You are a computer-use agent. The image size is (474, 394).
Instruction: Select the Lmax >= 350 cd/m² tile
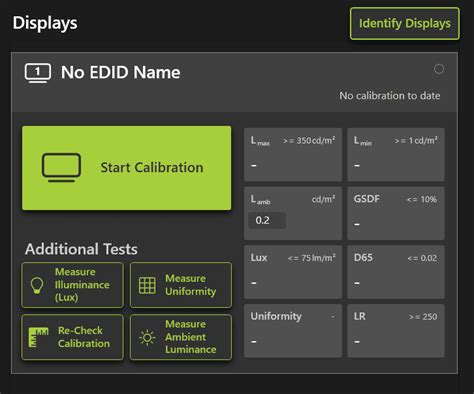pyautogui.click(x=293, y=155)
